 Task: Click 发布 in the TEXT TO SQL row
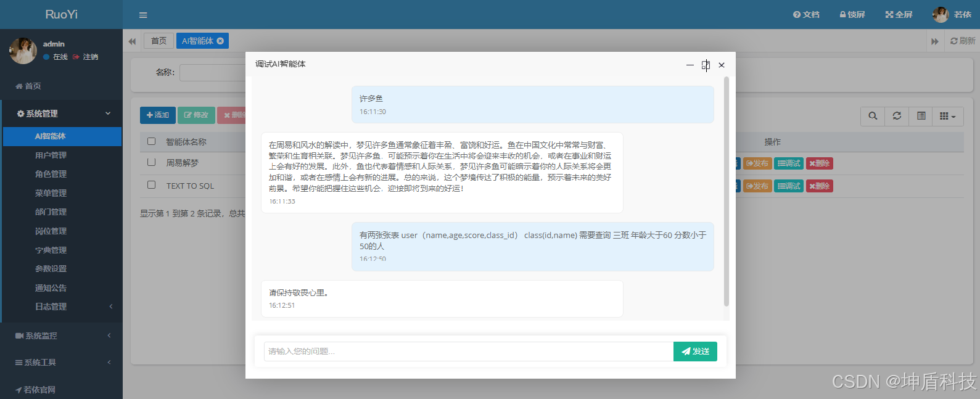(x=757, y=186)
